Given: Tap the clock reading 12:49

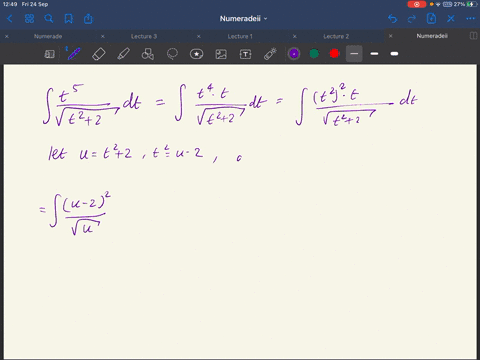Looking at the screenshot, I should [x=10, y=4].
